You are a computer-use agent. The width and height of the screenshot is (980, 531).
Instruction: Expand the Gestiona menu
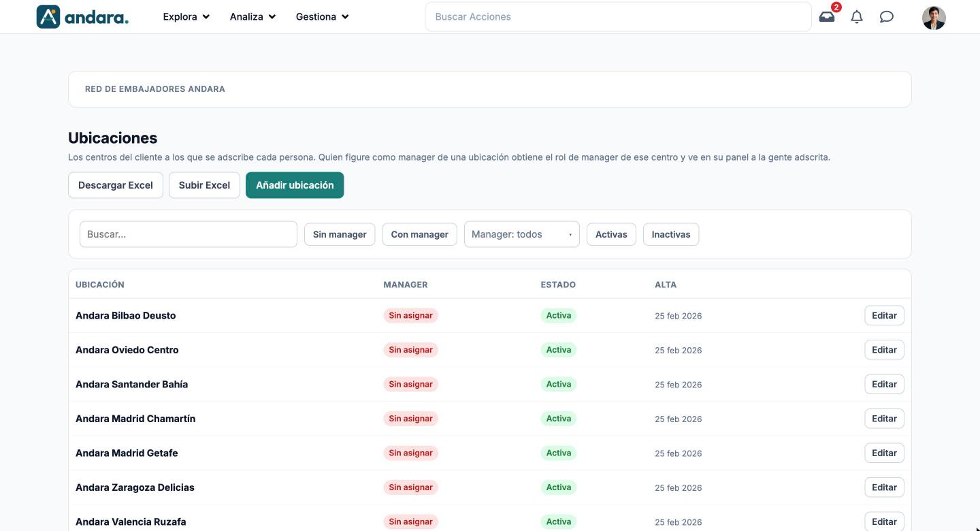click(x=323, y=16)
